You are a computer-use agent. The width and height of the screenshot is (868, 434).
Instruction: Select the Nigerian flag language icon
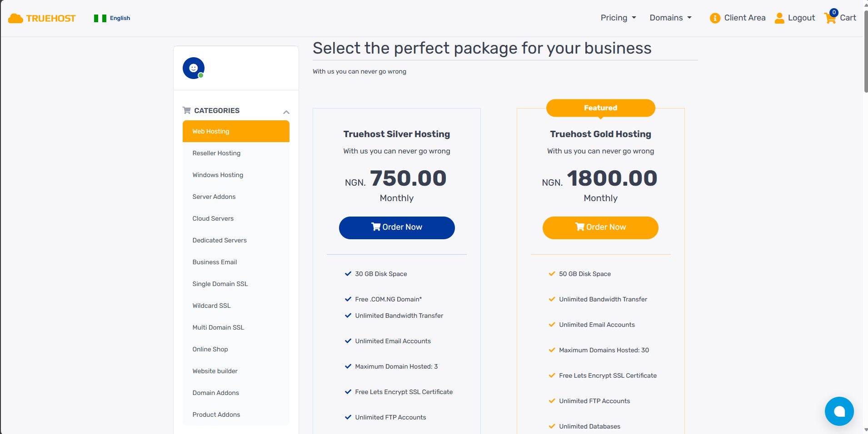pos(100,18)
